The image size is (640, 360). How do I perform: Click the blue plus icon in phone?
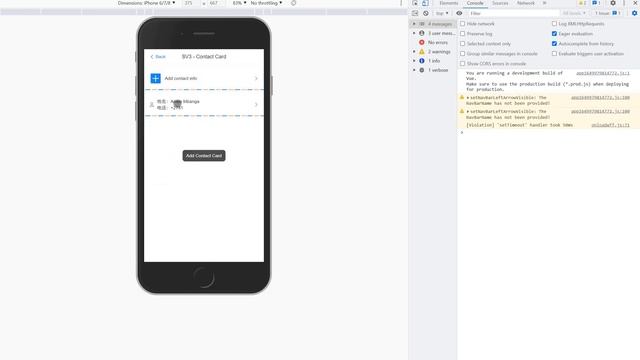pos(156,78)
